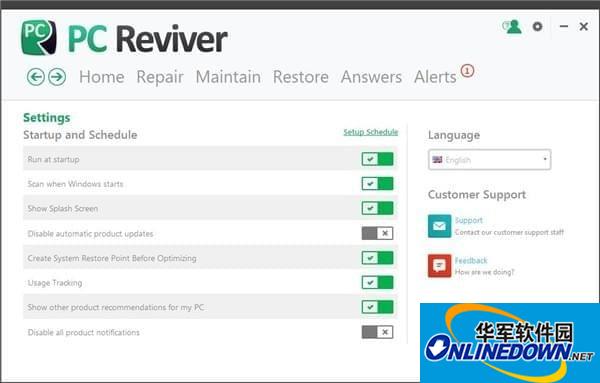Click the 'PC Reviver' title text
Image resolution: width=600 pixels, height=383 pixels.
pyautogui.click(x=148, y=39)
